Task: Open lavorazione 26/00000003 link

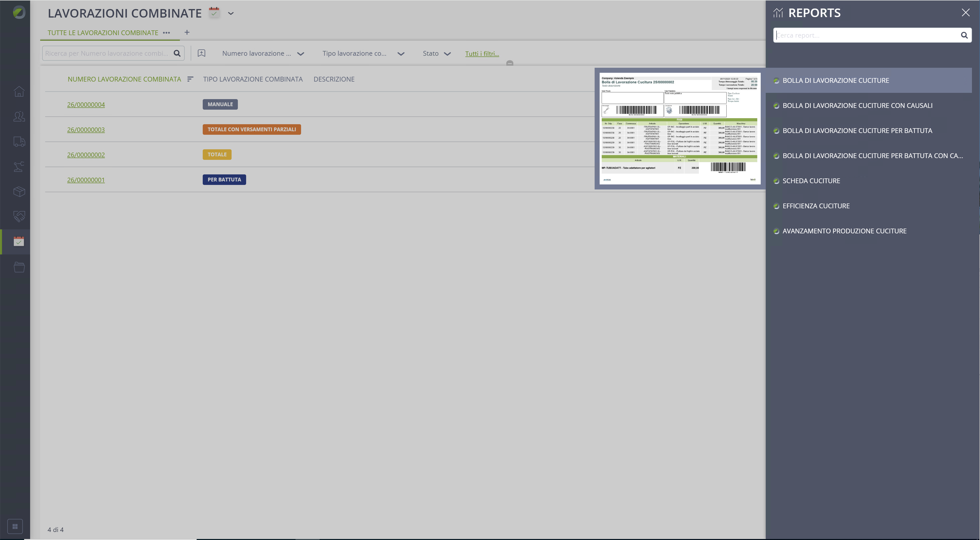Action: point(86,130)
